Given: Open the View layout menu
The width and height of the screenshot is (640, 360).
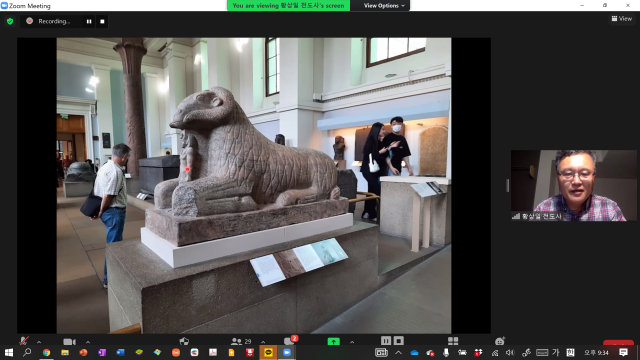Looking at the screenshot, I should pos(622,18).
